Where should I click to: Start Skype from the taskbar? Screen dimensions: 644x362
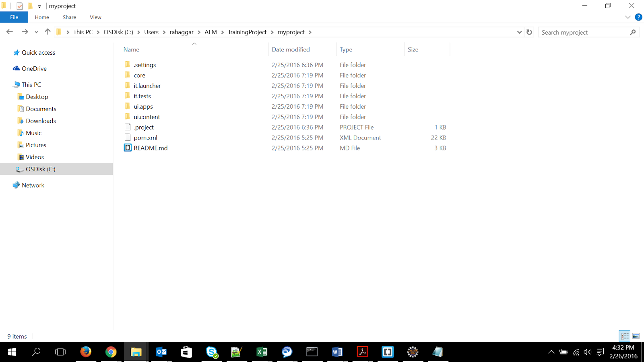(x=211, y=352)
